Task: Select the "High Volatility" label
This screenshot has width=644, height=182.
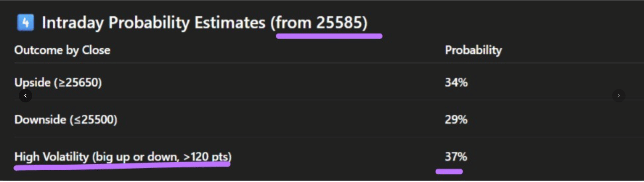Action: coord(51,156)
